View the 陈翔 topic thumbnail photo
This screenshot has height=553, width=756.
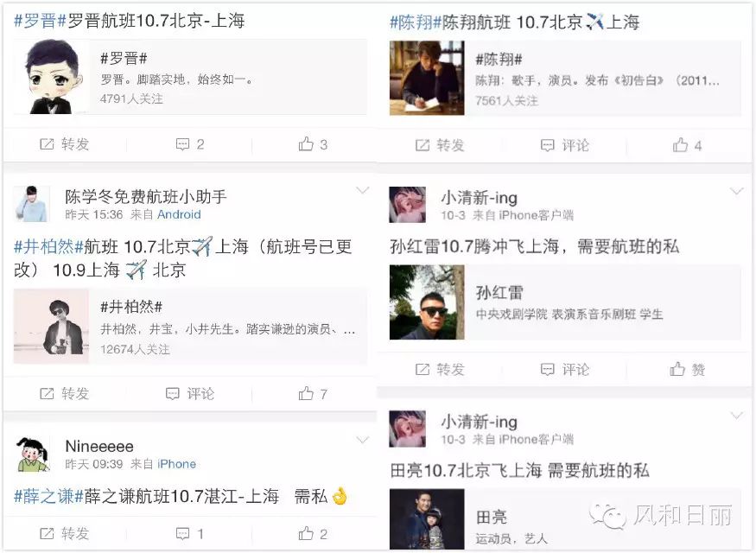(427, 78)
